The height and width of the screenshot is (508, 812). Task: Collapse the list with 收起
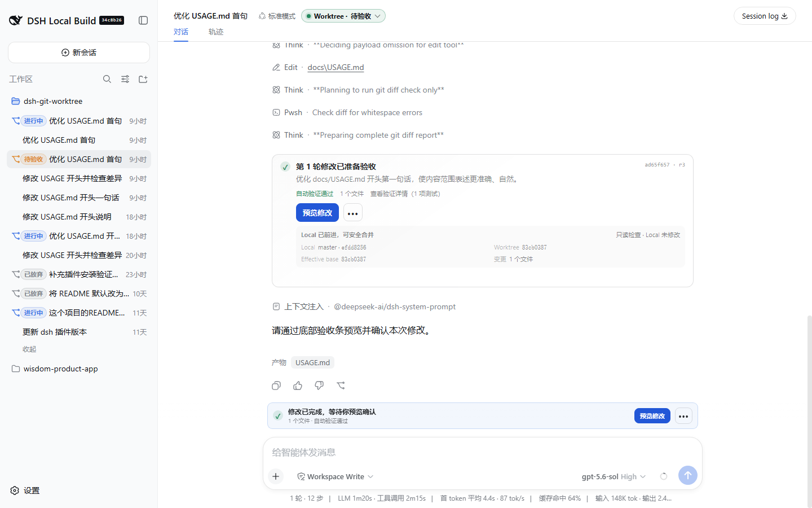pyautogui.click(x=29, y=349)
